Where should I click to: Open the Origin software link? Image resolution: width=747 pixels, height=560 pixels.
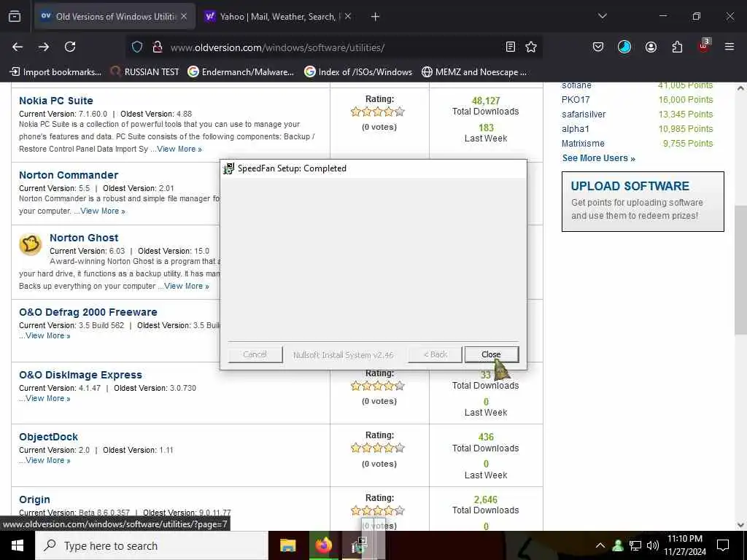[x=34, y=499]
